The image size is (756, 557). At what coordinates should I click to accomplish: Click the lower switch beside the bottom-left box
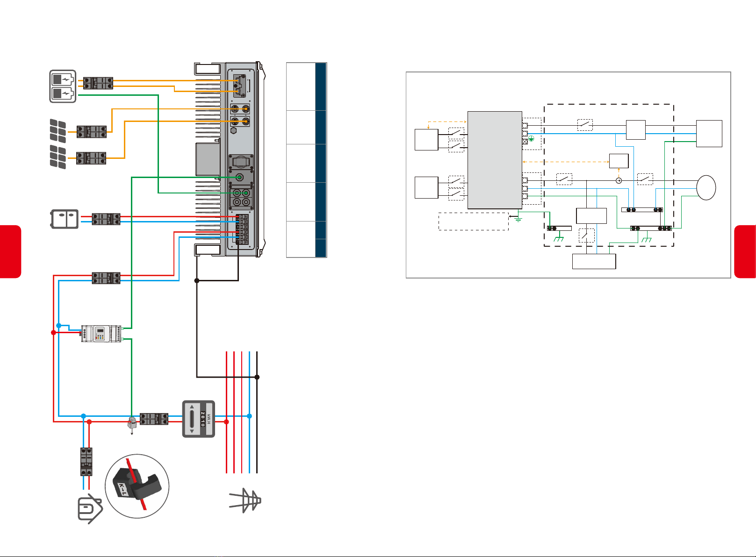pyautogui.click(x=456, y=194)
